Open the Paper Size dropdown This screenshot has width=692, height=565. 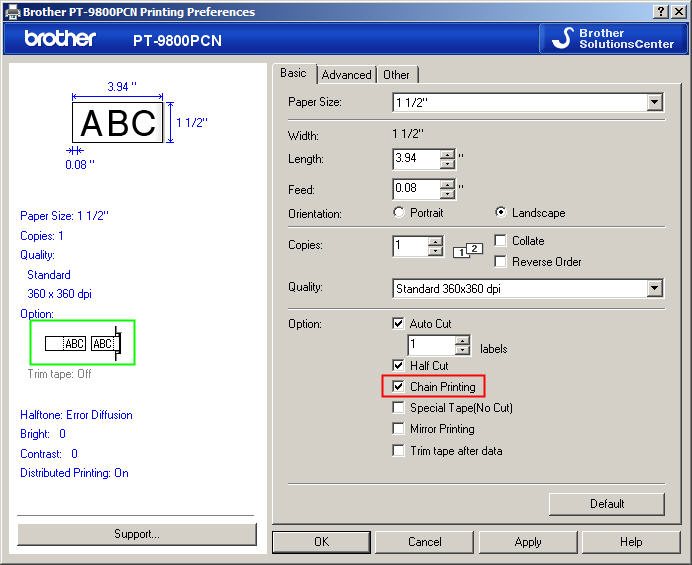[x=654, y=102]
